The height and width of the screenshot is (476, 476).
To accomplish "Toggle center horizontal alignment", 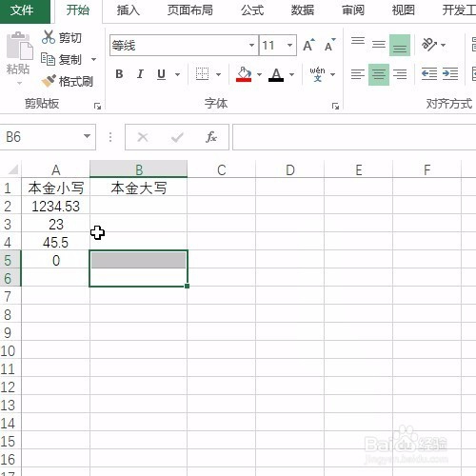I will (x=379, y=74).
